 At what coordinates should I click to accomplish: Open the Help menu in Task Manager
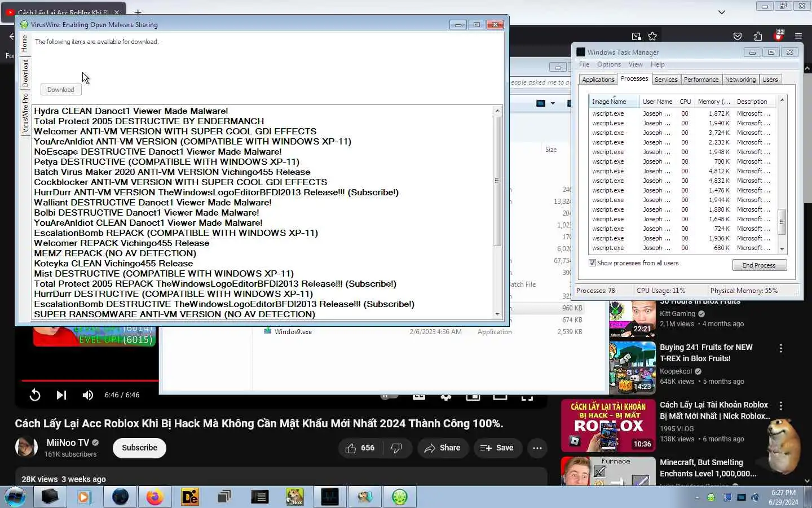pos(657,64)
